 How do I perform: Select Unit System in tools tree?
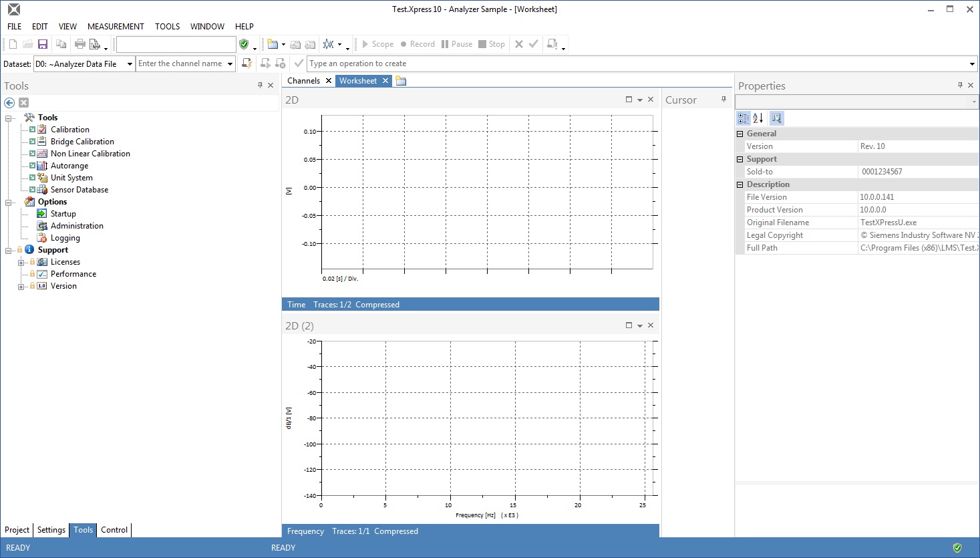(x=71, y=178)
